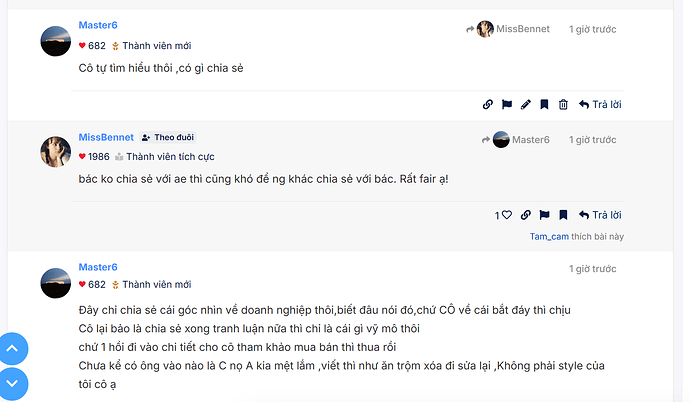Edit Master6's first post via pencil icon
This screenshot has width=690, height=402.
click(x=525, y=104)
